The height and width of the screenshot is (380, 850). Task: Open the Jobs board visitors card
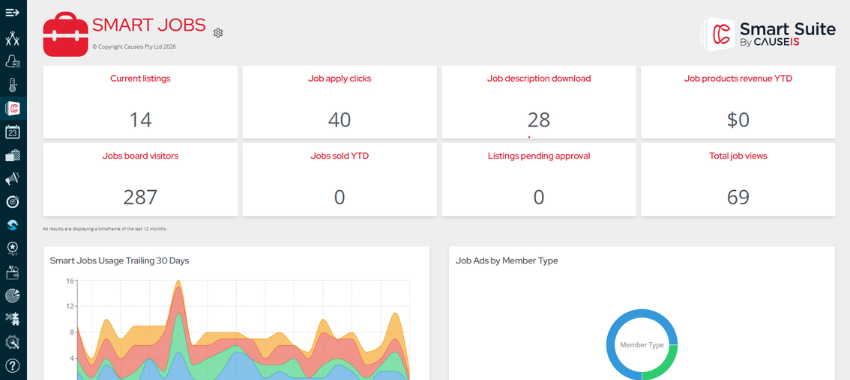pos(140,179)
